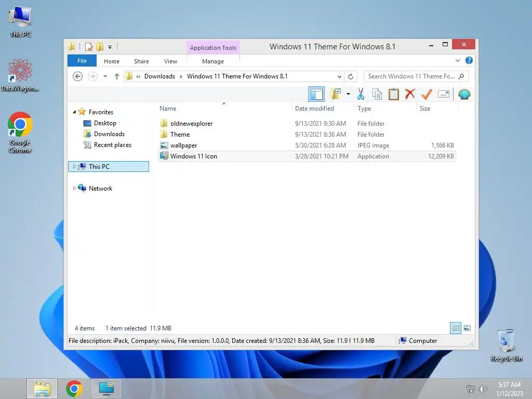Open the Recycle Bin desktop icon
The image size is (532, 399).
click(506, 345)
